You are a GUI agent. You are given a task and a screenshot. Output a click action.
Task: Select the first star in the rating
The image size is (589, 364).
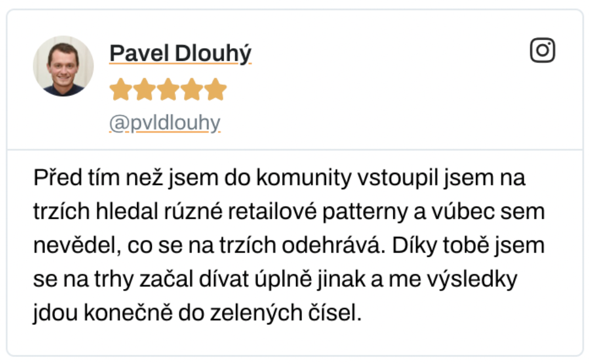point(121,90)
